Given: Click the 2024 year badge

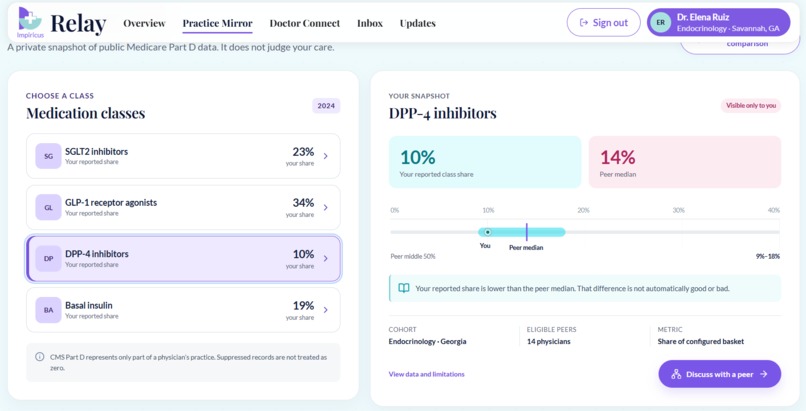Looking at the screenshot, I should pyautogui.click(x=326, y=106).
